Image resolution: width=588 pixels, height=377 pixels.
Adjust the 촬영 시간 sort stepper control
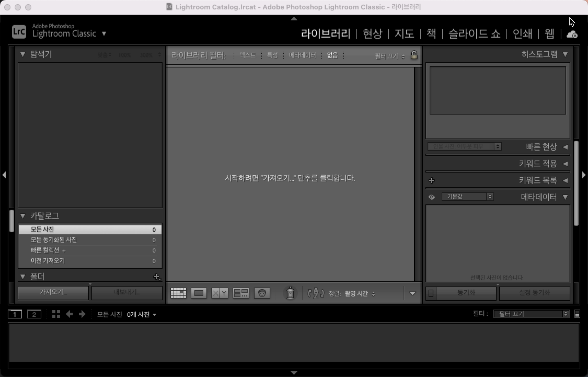tap(373, 293)
